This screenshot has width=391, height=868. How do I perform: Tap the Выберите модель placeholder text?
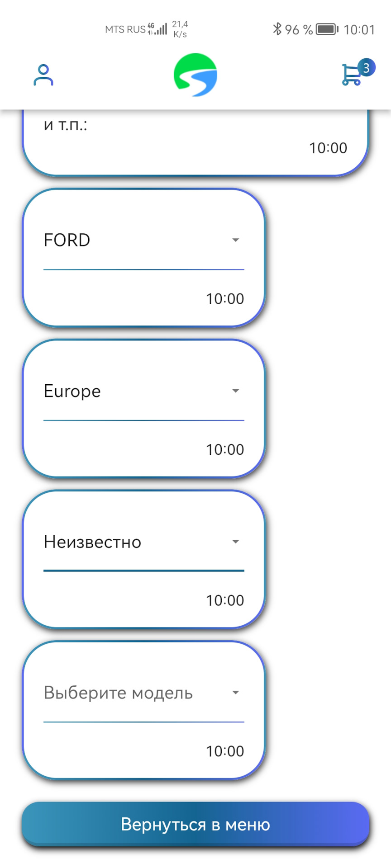118,693
